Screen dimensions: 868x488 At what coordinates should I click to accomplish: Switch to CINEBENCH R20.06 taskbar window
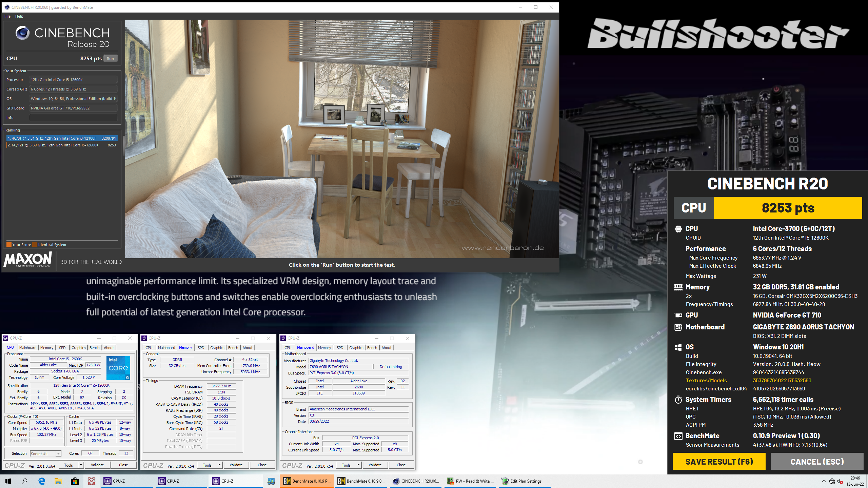[x=416, y=481]
